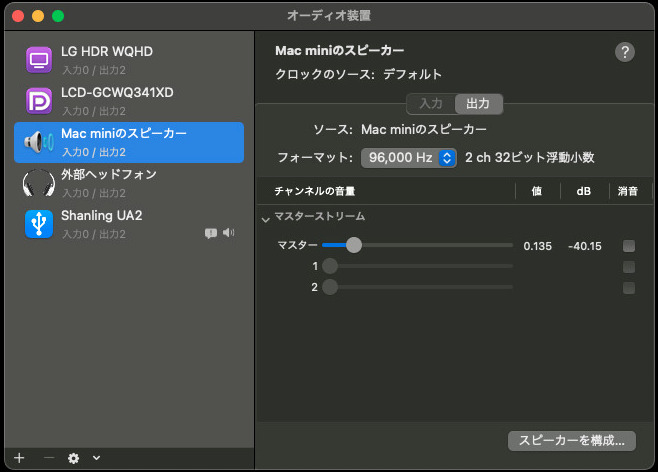The image size is (658, 472).
Task: Click the デフォルト clock source value
Action: coord(413,74)
